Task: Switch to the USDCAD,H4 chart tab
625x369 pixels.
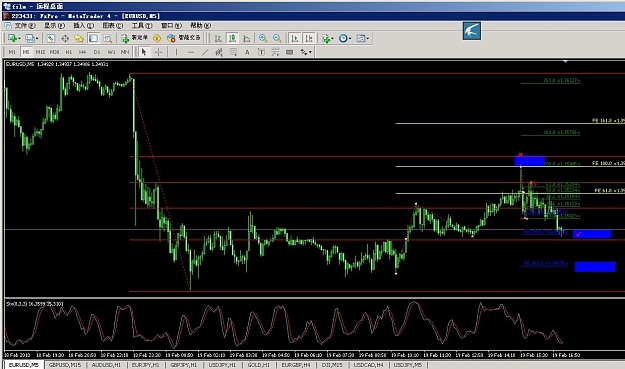Action: coord(368,365)
